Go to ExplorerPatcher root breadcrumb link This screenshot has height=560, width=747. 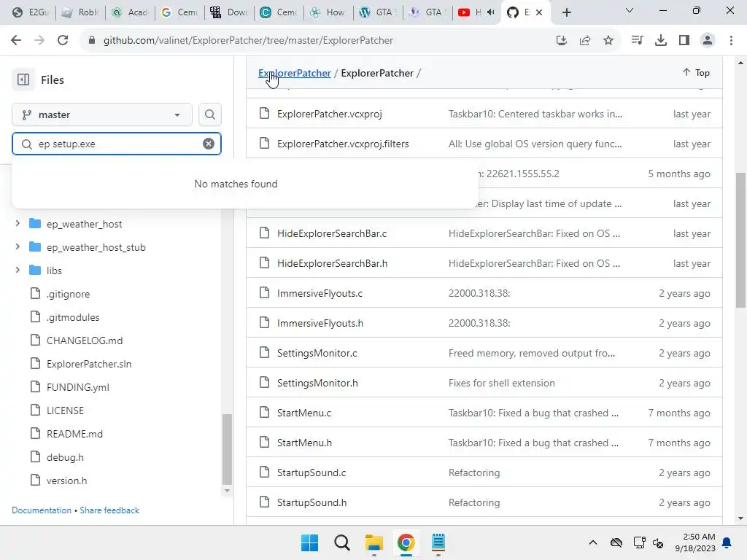click(x=295, y=73)
